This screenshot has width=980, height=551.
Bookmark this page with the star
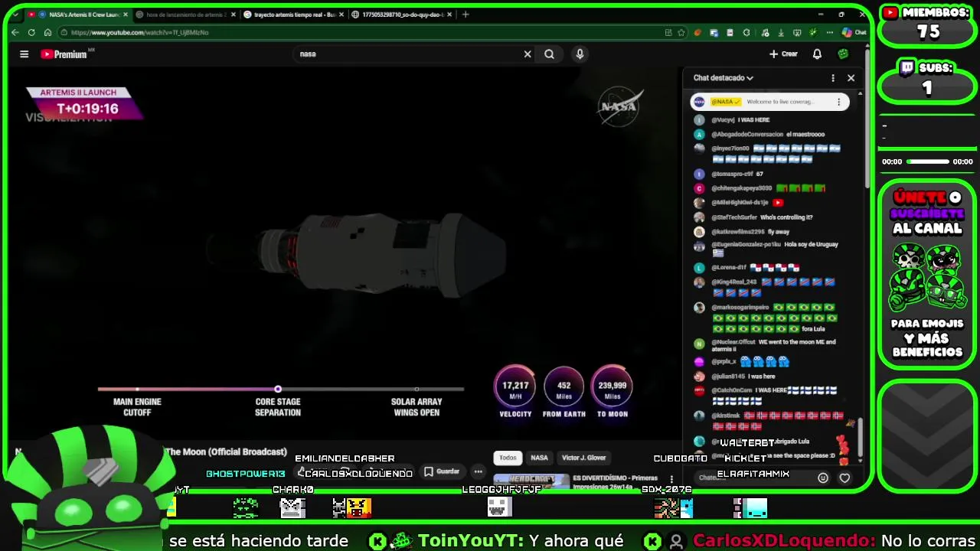tap(681, 32)
